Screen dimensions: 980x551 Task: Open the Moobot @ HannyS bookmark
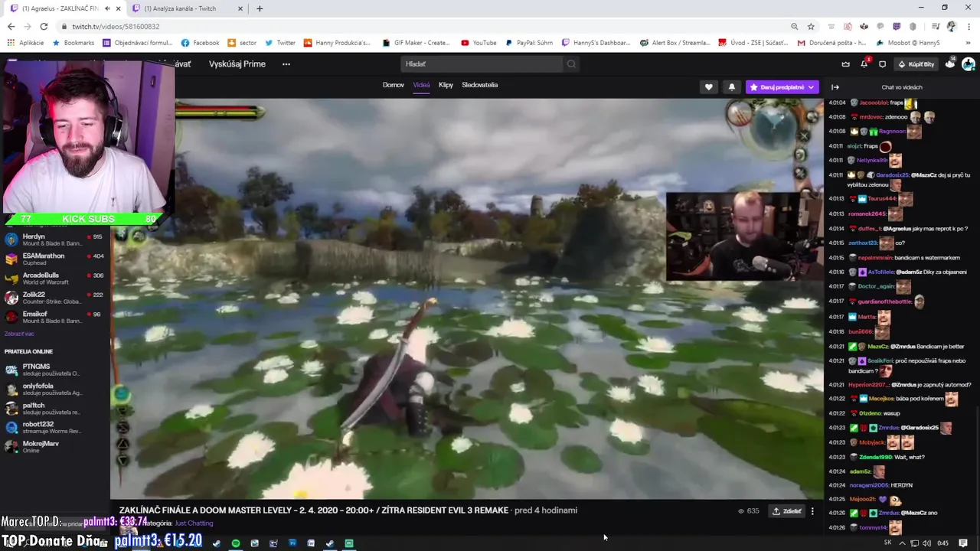pyautogui.click(x=908, y=43)
